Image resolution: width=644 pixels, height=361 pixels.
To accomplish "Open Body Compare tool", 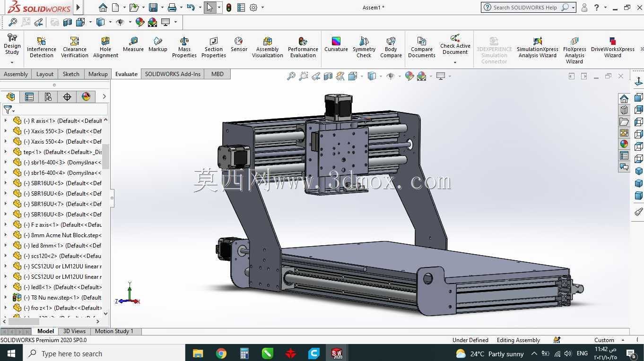I will coord(391,47).
